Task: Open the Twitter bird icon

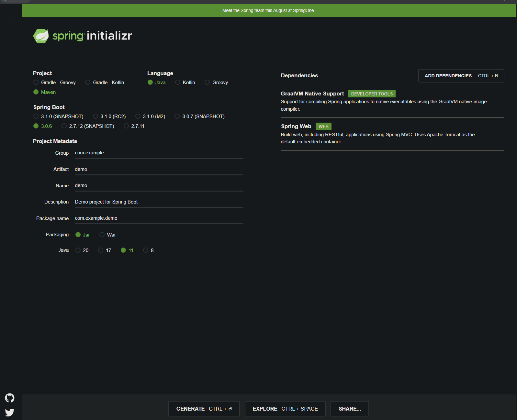Action: (10, 412)
